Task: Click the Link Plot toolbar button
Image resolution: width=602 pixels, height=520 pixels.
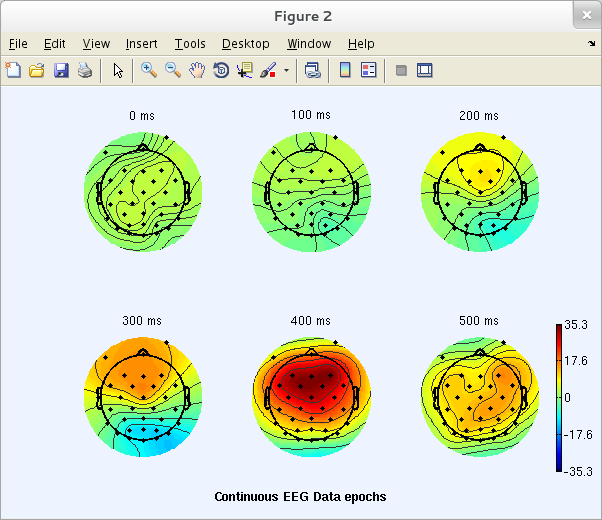Action: pyautogui.click(x=312, y=70)
